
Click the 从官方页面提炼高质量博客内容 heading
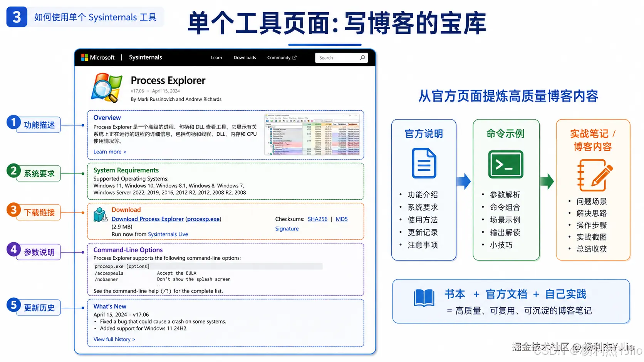click(x=508, y=96)
